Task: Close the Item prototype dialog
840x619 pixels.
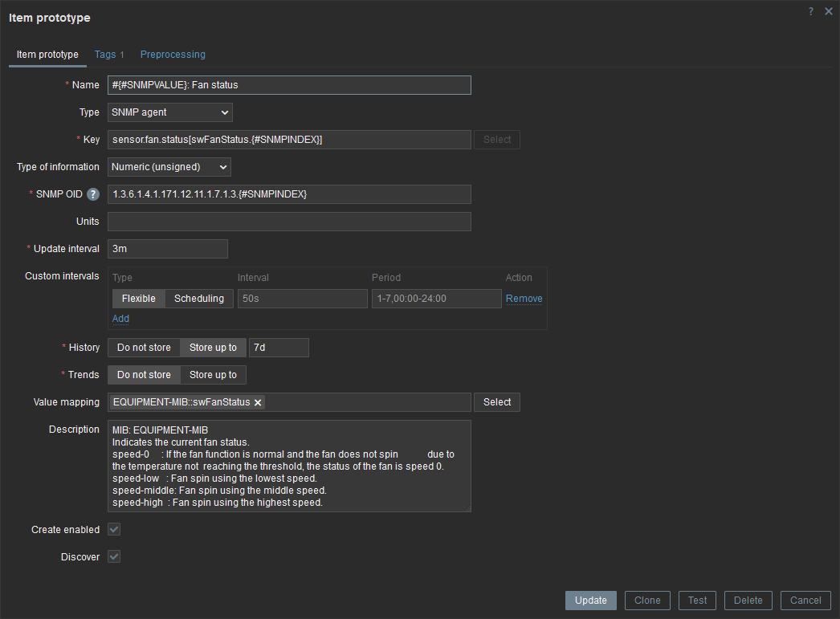Action: point(828,11)
